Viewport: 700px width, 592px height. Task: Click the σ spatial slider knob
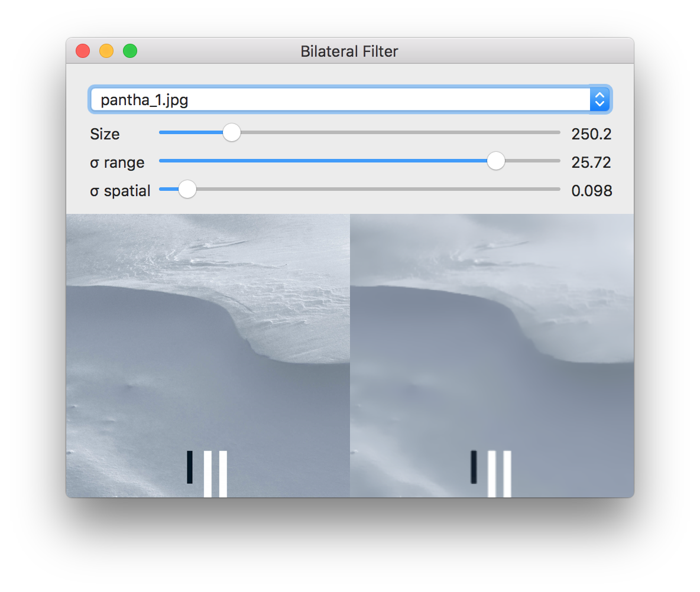187,189
